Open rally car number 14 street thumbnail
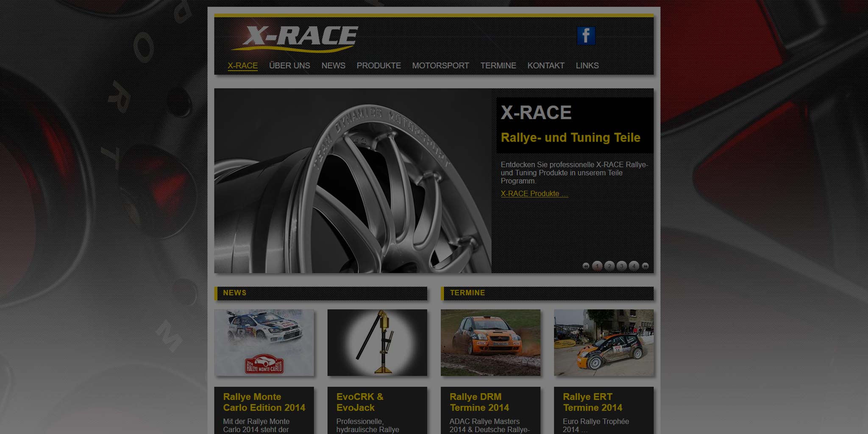Viewport: 868px width, 434px height. [x=604, y=342]
